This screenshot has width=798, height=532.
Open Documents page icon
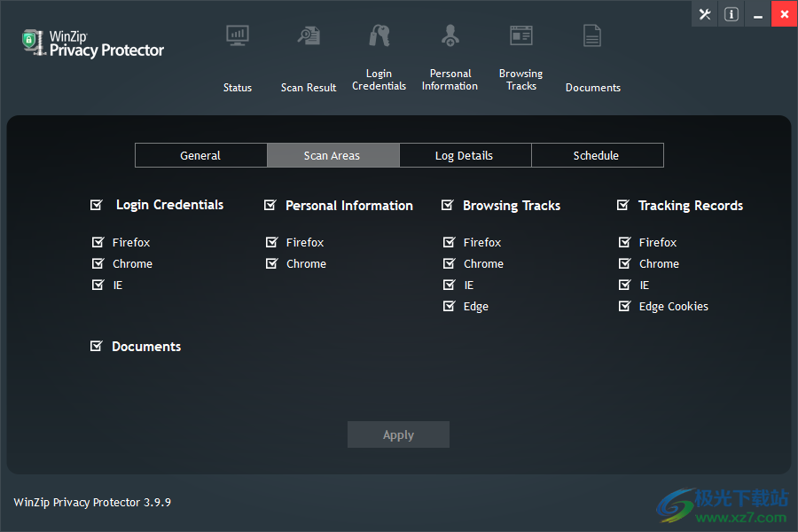click(592, 35)
